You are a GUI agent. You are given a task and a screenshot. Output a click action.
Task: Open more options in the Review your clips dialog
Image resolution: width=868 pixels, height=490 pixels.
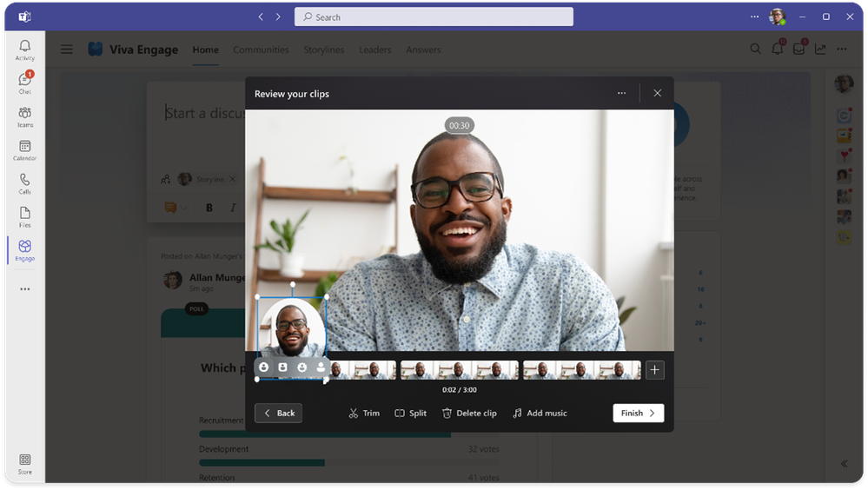point(621,93)
